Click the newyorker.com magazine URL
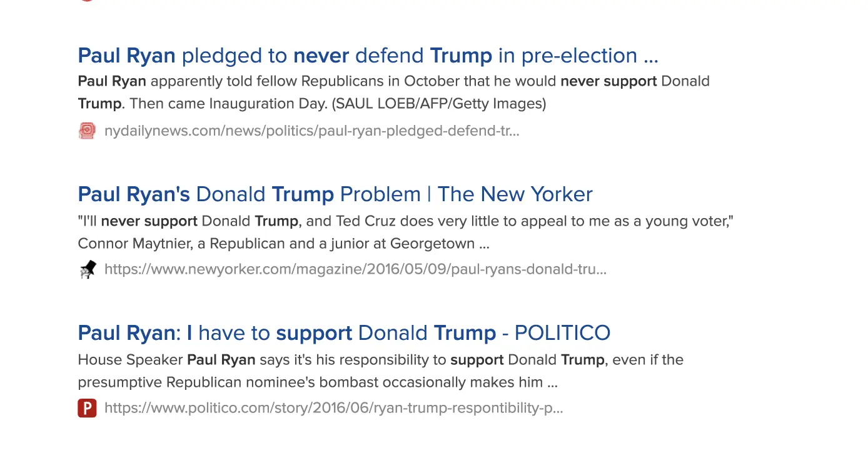This screenshot has height=463, width=868. tap(355, 269)
